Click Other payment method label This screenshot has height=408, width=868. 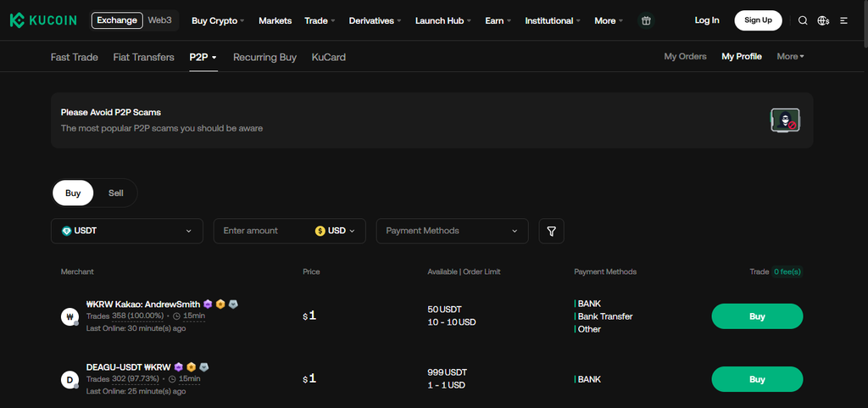[x=589, y=329]
